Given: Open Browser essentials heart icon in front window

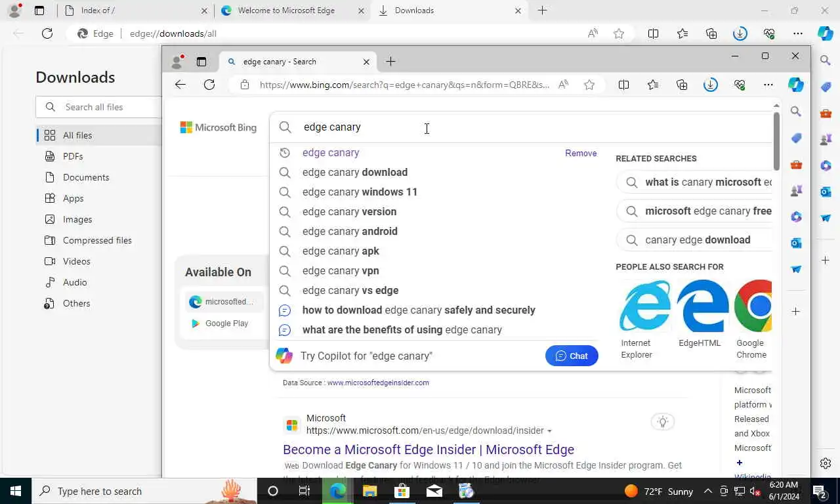Looking at the screenshot, I should (740, 85).
